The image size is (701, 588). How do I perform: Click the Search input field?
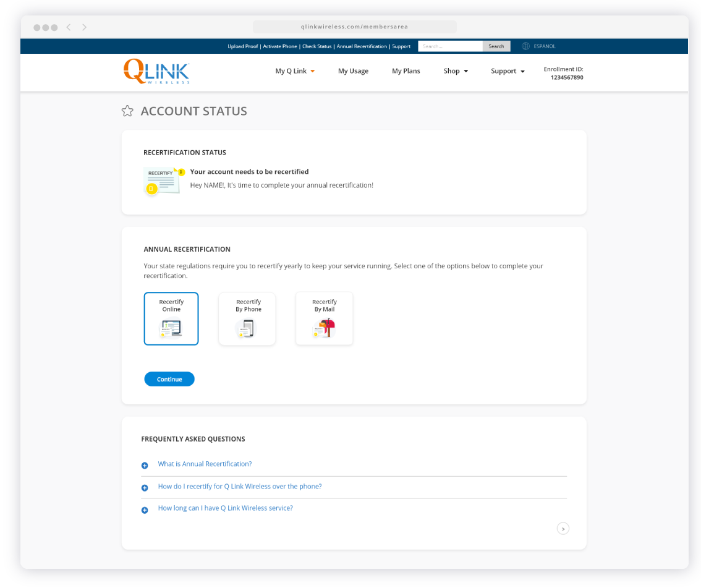(x=450, y=46)
